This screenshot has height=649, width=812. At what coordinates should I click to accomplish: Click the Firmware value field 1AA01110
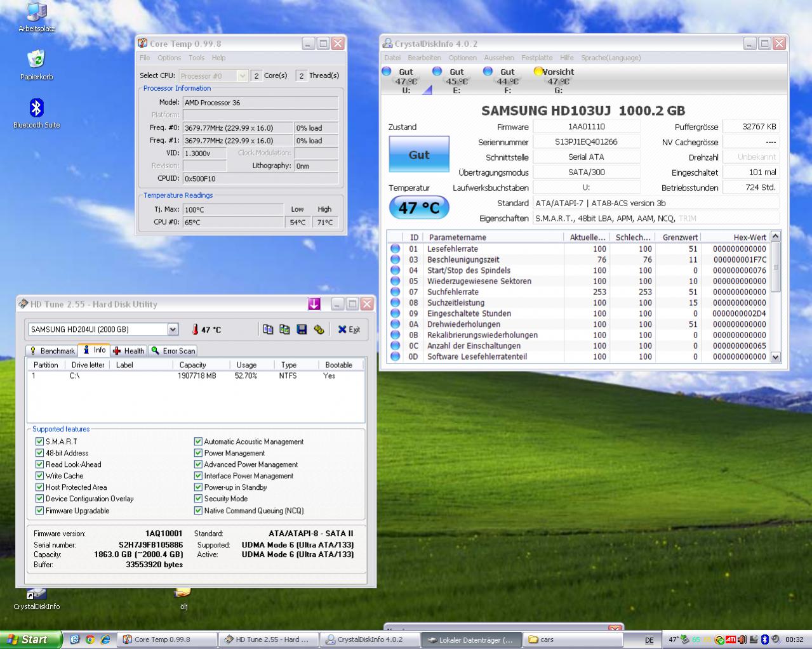(x=586, y=127)
